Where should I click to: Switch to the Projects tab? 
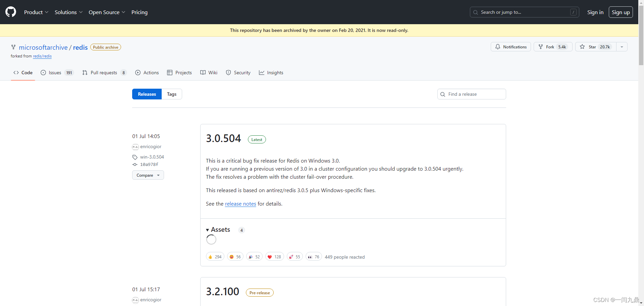coord(179,73)
